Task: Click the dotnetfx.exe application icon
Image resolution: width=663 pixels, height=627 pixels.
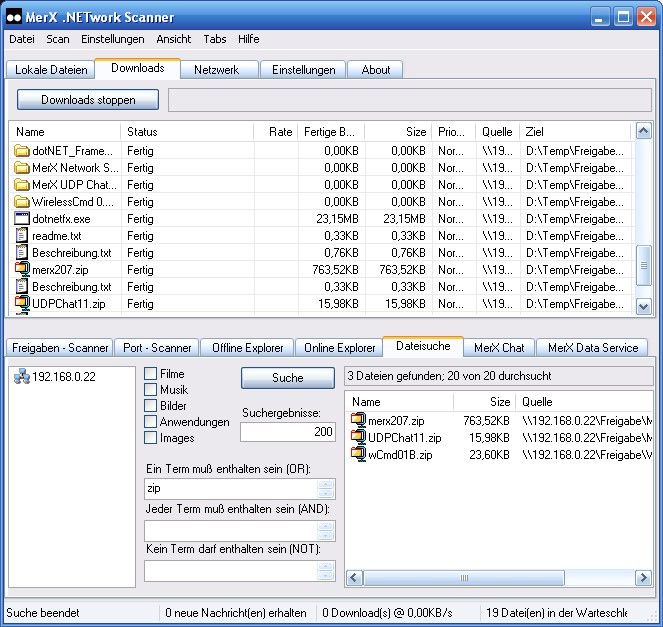Action: point(22,219)
